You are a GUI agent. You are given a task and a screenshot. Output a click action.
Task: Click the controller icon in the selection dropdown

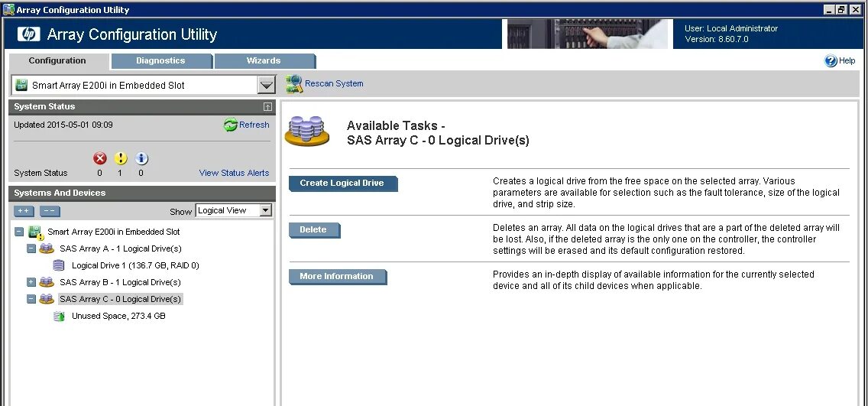click(21, 86)
